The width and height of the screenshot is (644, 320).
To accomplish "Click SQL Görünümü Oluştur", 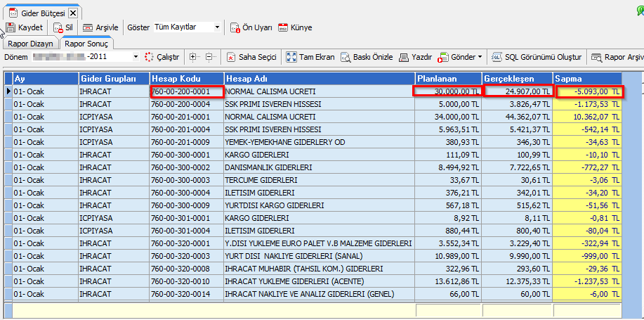I will tap(537, 57).
